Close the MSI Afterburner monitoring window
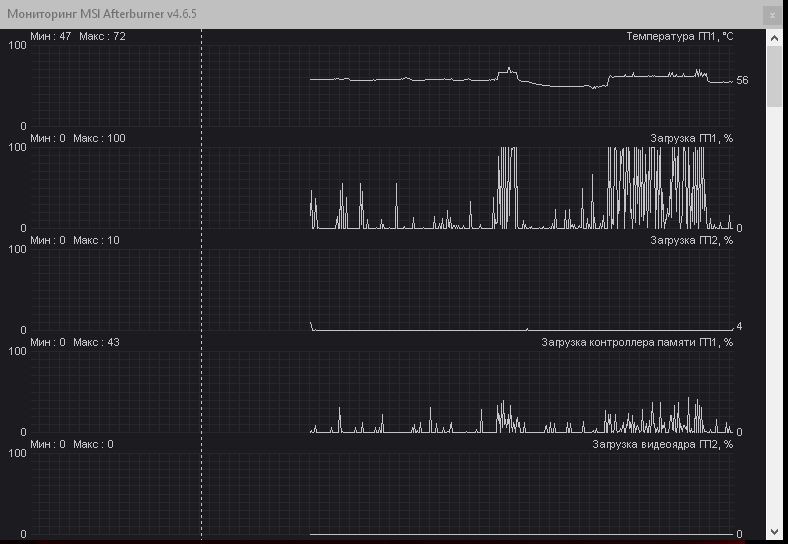Screen dimensions: 788x544 pos(772,15)
